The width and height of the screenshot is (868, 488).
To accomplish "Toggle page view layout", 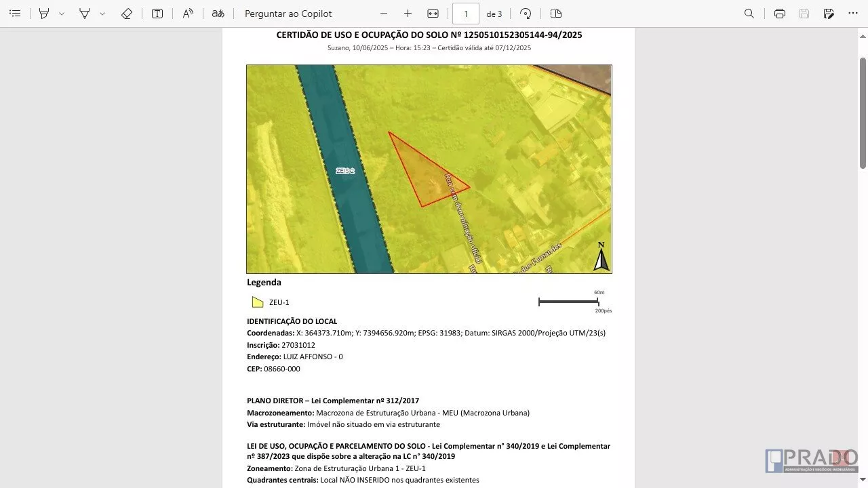I will [556, 14].
